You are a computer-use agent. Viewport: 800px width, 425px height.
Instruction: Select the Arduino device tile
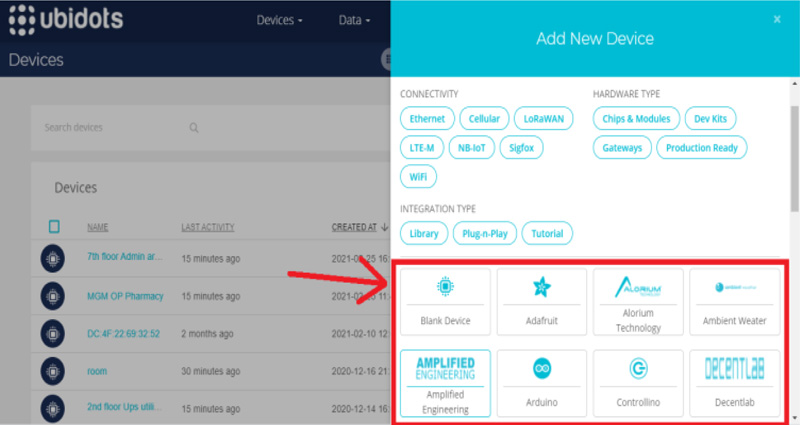click(x=541, y=383)
